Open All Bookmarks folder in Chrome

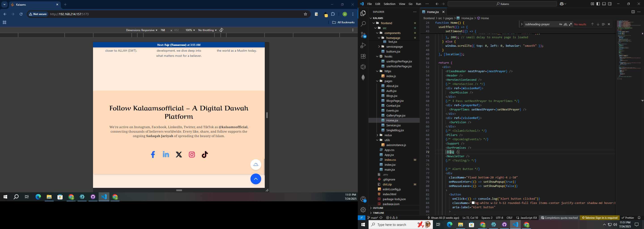[343, 23]
